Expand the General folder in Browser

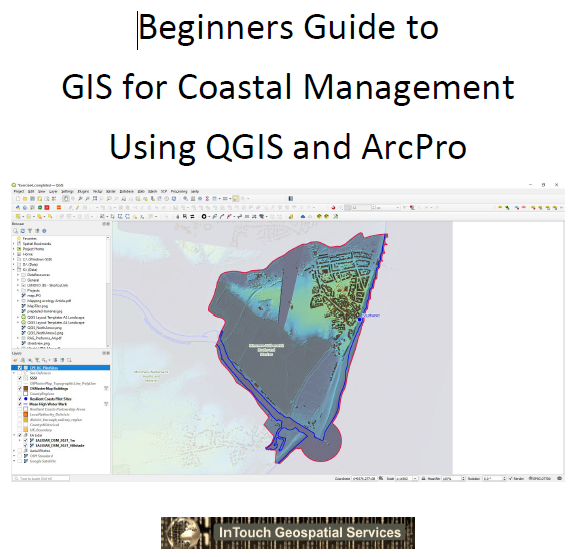tap(18, 280)
